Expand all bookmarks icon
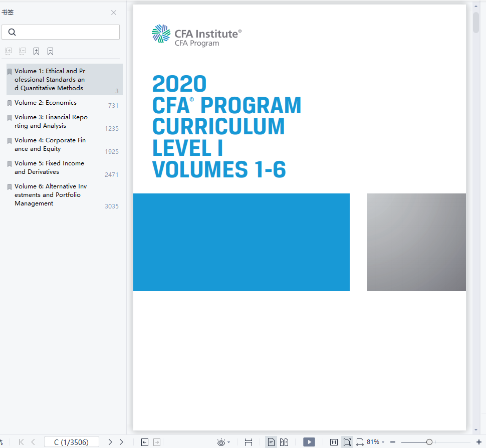The image size is (486, 448). [x=9, y=51]
